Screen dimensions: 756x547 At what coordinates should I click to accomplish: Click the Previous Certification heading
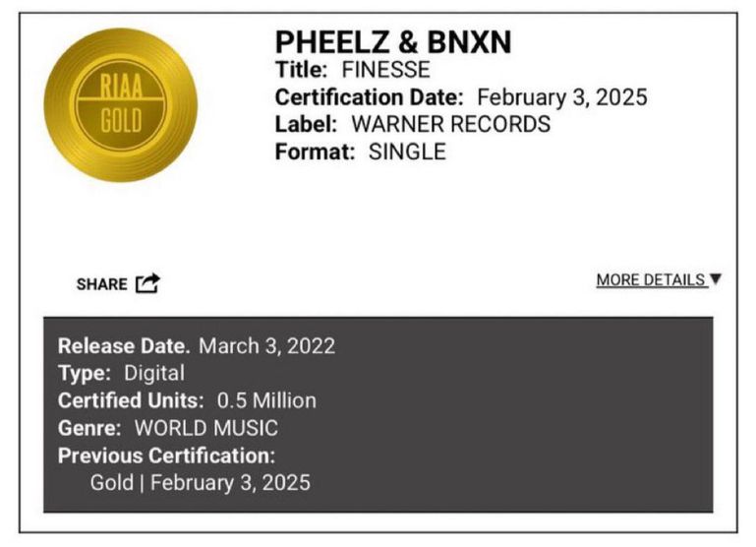(166, 456)
